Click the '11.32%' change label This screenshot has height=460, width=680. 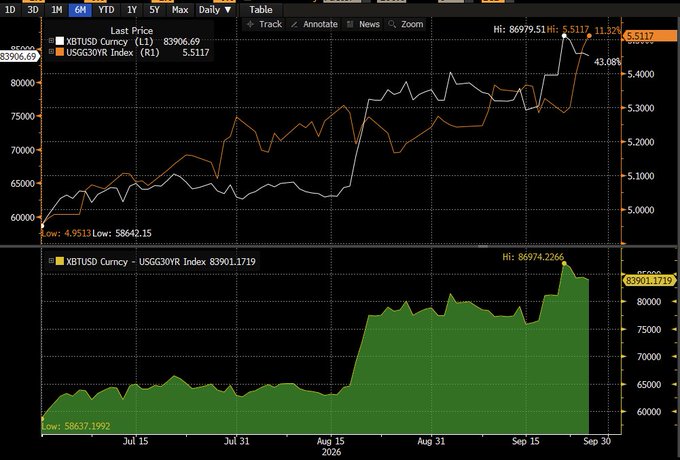pos(608,30)
